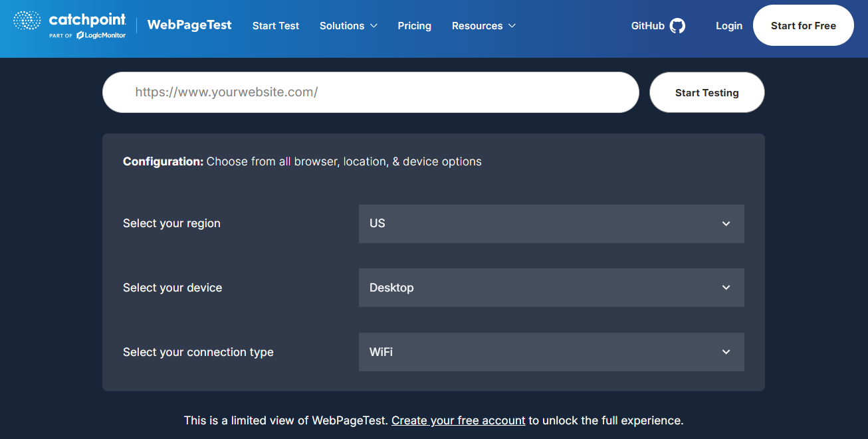
Task: Expand the Solutions menu
Action: (348, 26)
